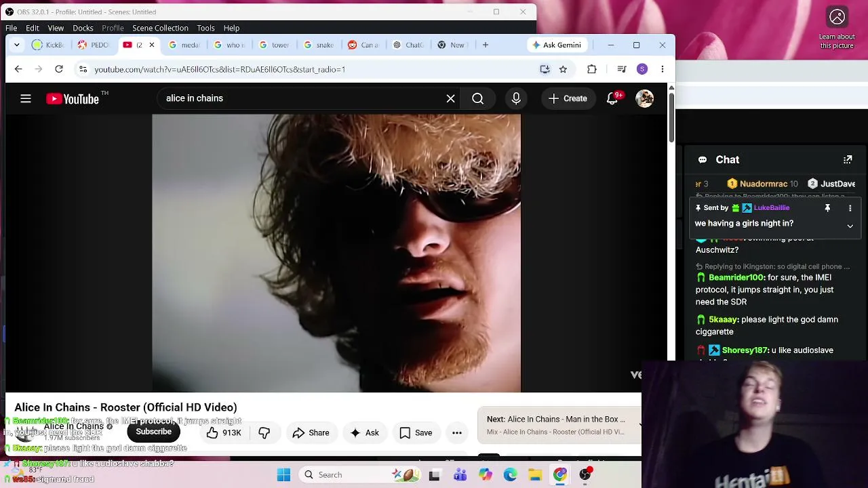This screenshot has width=868, height=488.
Task: Open the OBS Scene Collection menu
Action: pos(160,28)
